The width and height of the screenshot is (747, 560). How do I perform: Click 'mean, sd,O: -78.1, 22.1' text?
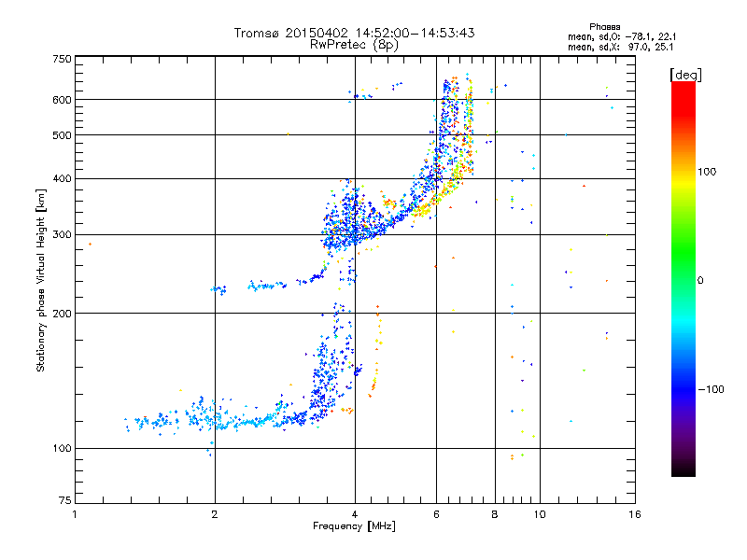pos(622,36)
